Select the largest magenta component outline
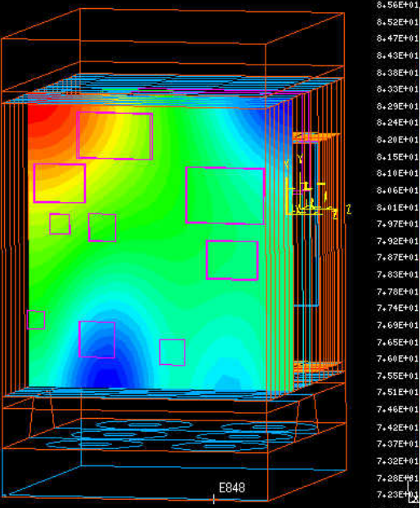The height and width of the screenshot is (508, 420). pyautogui.click(x=226, y=196)
